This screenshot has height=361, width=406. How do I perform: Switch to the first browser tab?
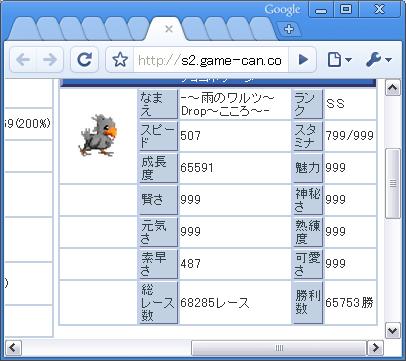(23, 29)
